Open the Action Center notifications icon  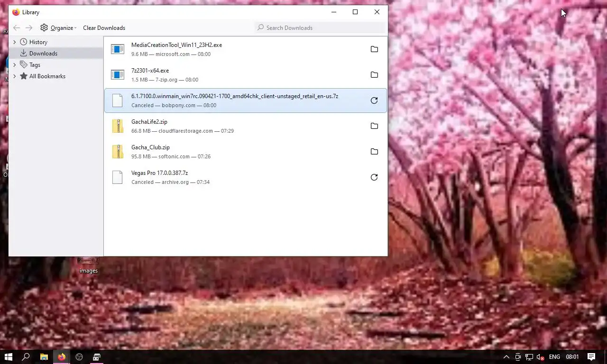click(x=591, y=357)
